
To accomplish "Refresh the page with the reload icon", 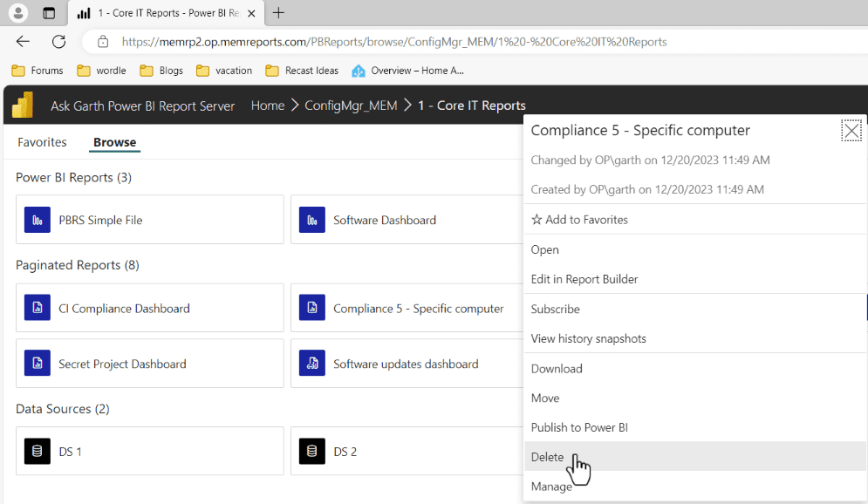I will click(x=58, y=42).
